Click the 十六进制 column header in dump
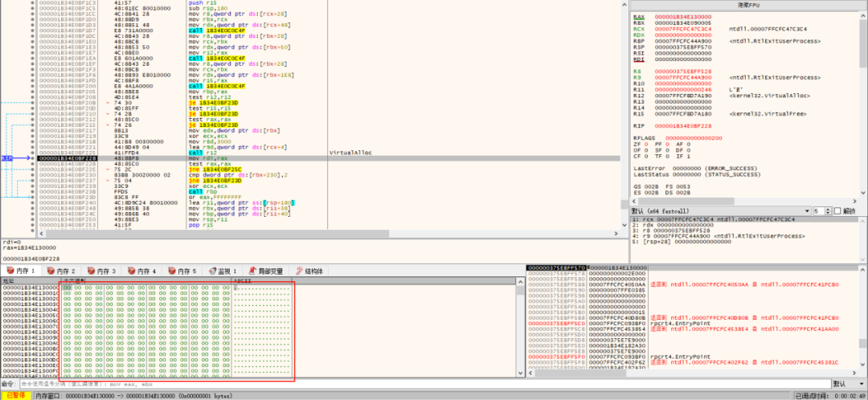Viewport: 868px width, 400px height. (145, 281)
